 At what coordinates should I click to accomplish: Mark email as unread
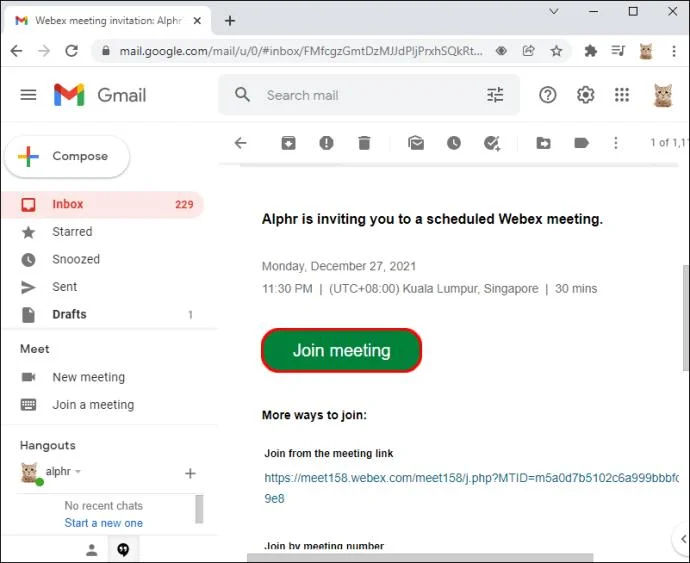click(416, 143)
